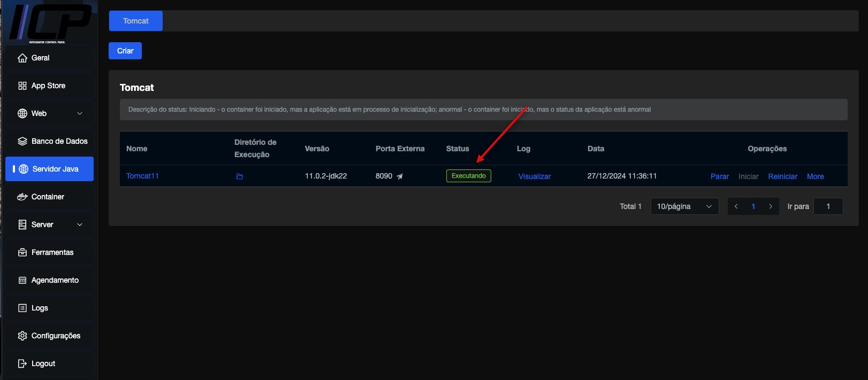The image size is (868, 380).
Task: Open App Store via its grid icon
Action: coord(22,86)
